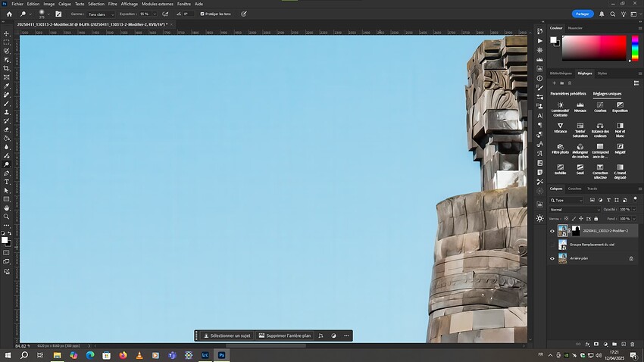This screenshot has width=644, height=362.
Task: Click the hue spectrum slider strip
Action: (635, 48)
